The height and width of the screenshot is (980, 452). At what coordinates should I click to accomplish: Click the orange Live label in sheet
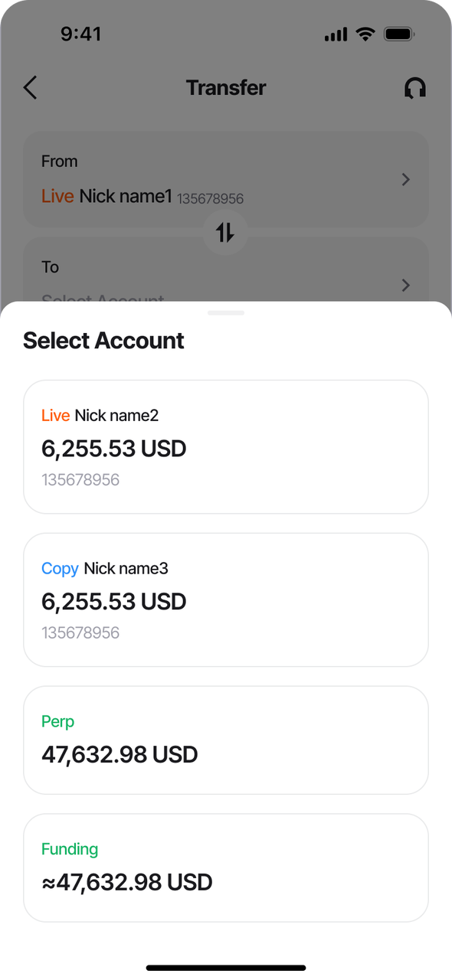(x=56, y=416)
